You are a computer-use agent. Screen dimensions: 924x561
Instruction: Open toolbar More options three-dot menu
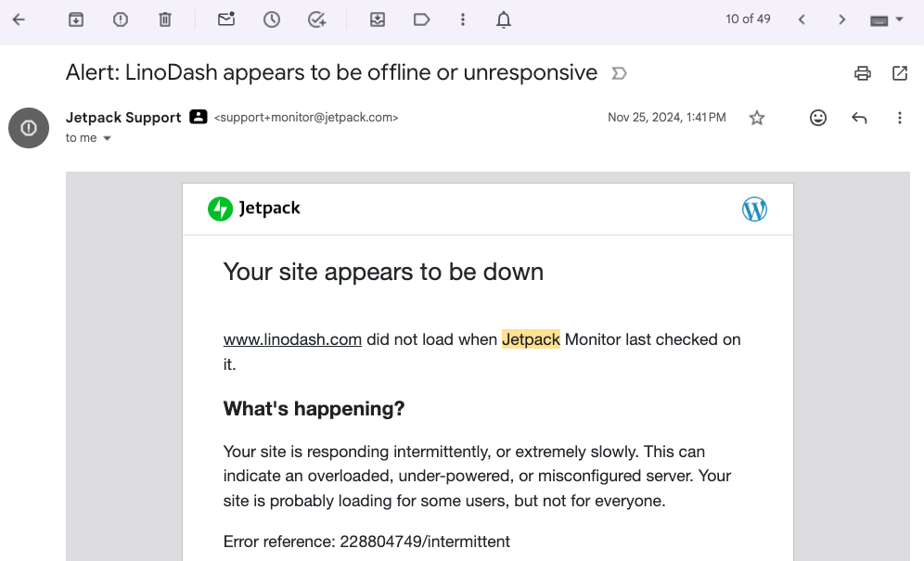click(x=463, y=19)
